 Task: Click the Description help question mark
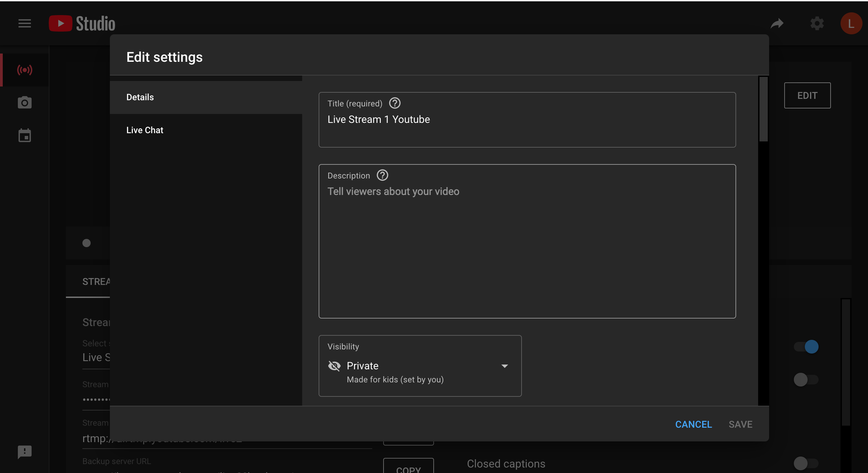point(382,175)
